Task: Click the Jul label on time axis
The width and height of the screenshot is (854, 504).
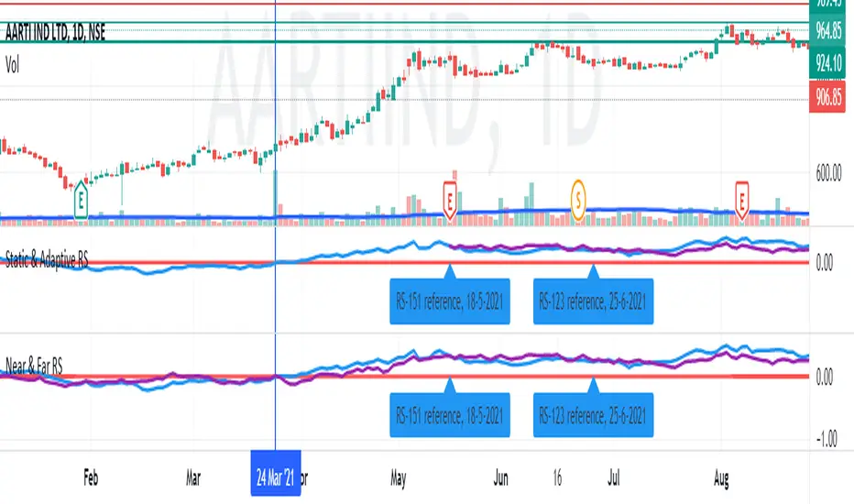Action: (x=614, y=478)
